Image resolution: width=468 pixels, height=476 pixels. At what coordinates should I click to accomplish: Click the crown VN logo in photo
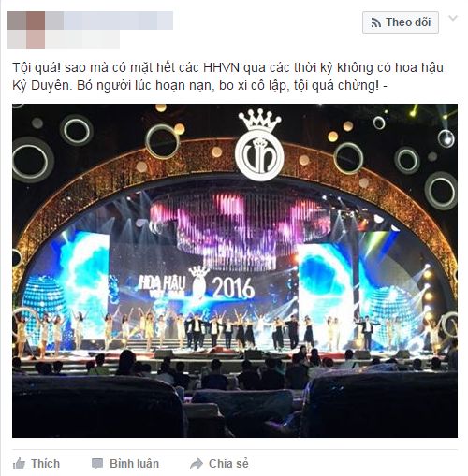point(259,145)
